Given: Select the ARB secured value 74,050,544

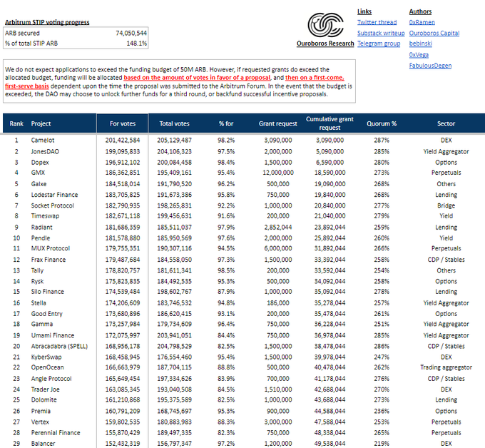Looking at the screenshot, I should coord(131,33).
